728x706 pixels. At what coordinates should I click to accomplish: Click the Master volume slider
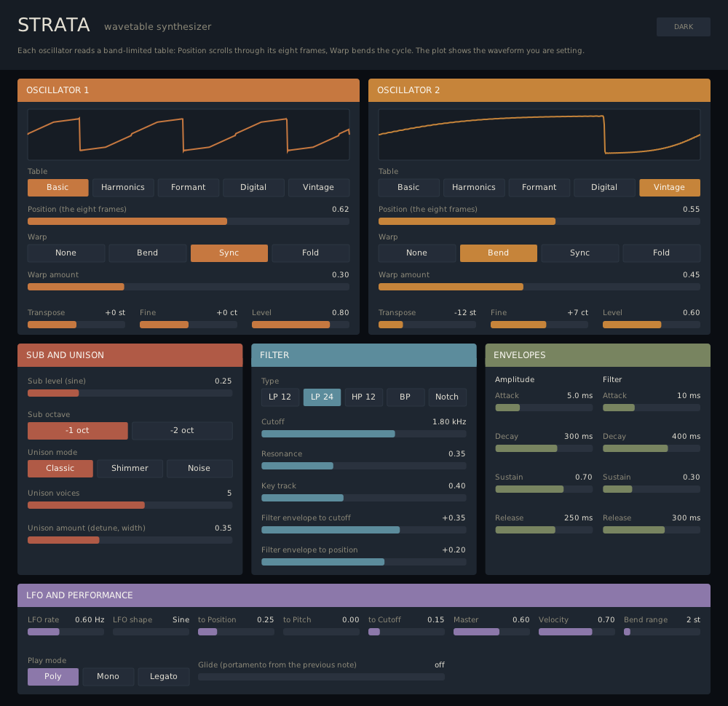pyautogui.click(x=491, y=632)
